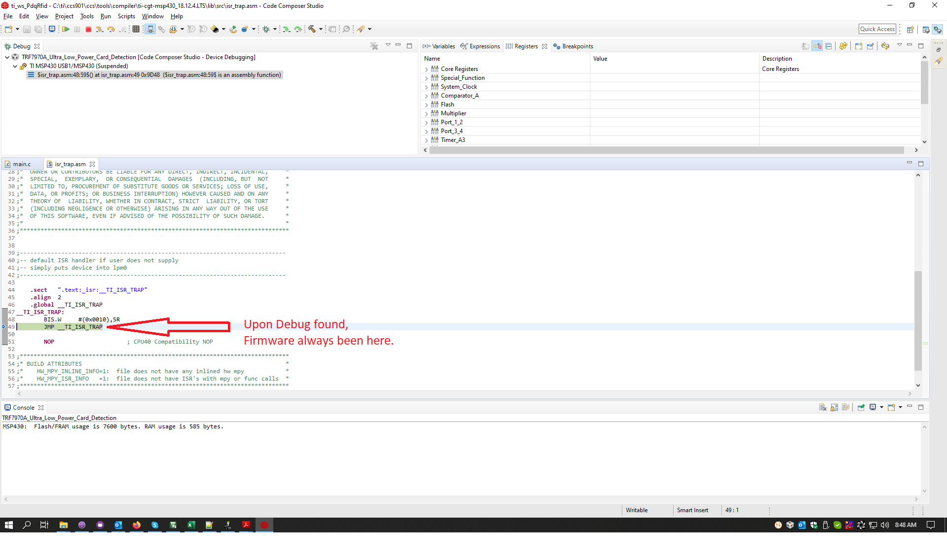Image resolution: width=947 pixels, height=560 pixels.
Task: Open File Explorer from the taskbar
Action: 64,525
